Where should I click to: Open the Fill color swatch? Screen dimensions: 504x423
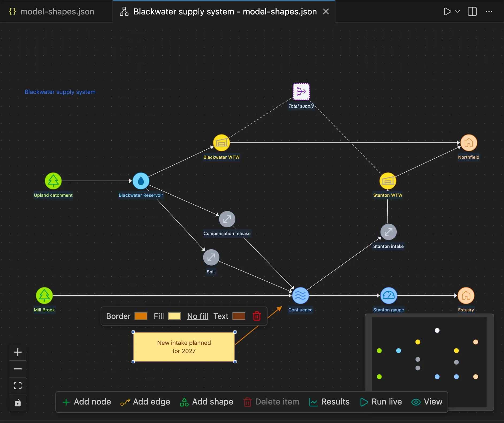174,316
